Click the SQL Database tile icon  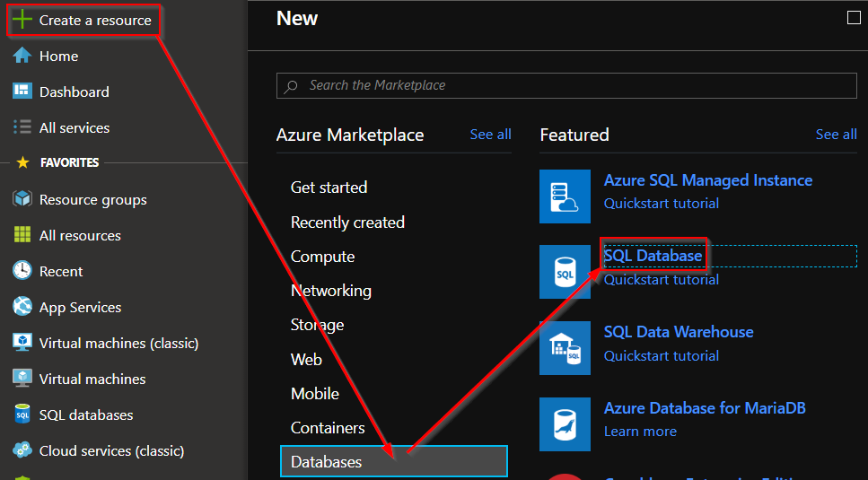pos(565,272)
